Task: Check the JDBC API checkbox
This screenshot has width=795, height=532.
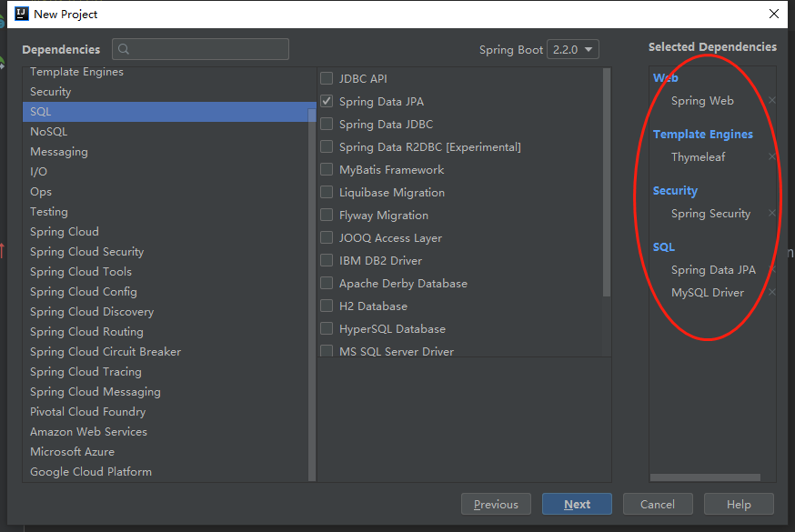Action: click(x=326, y=78)
